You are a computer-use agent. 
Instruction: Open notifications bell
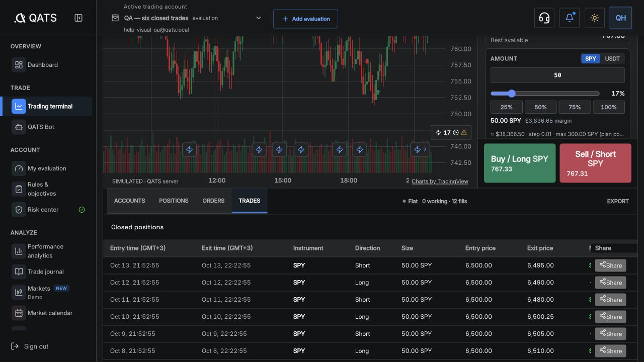(570, 18)
